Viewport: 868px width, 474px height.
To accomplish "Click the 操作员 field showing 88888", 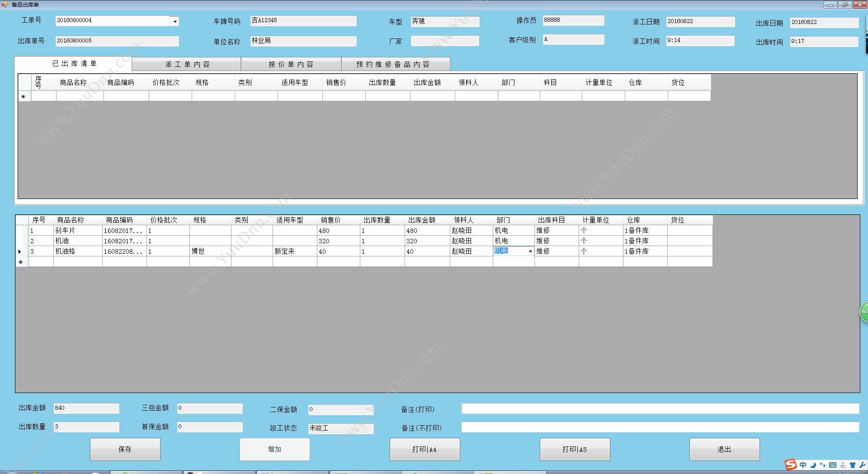I will tap(573, 20).
